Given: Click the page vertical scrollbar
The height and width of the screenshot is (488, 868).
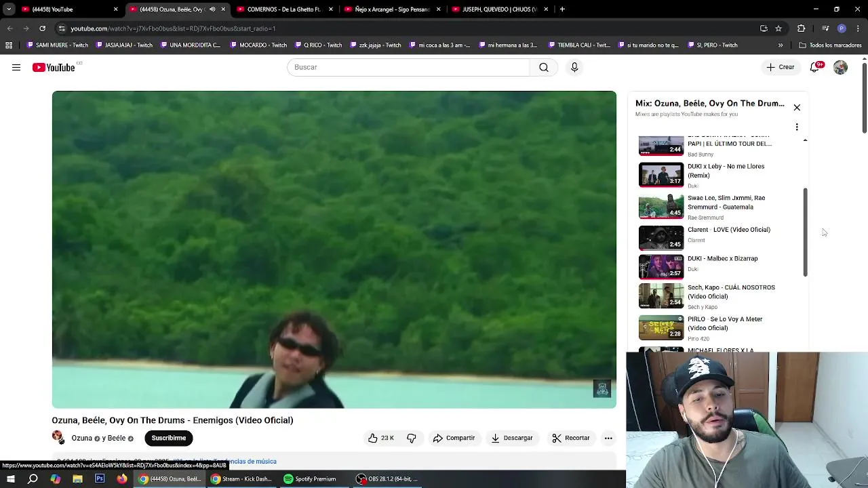Looking at the screenshot, I should coord(864,98).
